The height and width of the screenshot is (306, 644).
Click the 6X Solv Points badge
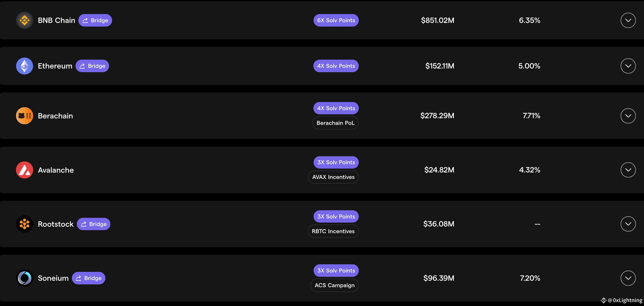coord(336,20)
